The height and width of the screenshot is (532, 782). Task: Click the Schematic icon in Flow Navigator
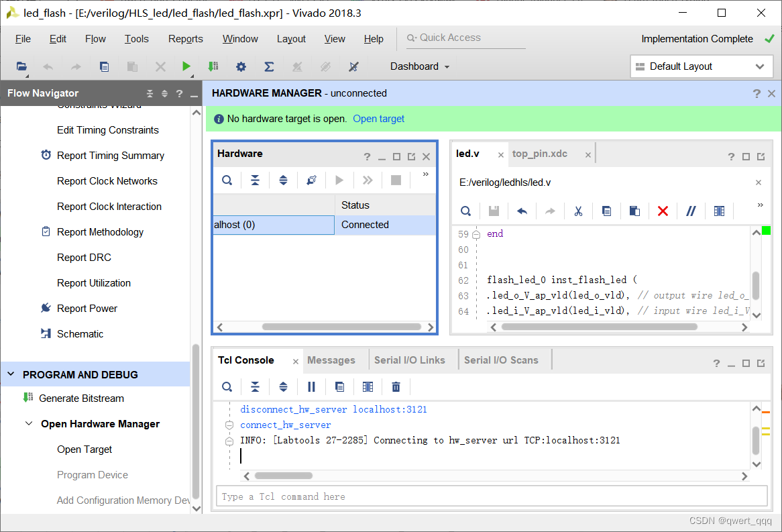(x=46, y=333)
